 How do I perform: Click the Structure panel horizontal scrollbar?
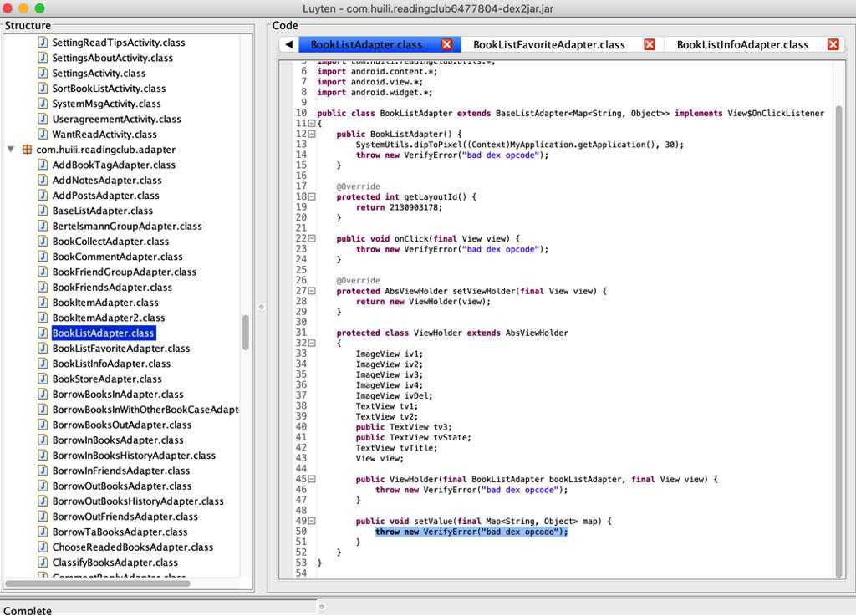[98, 583]
